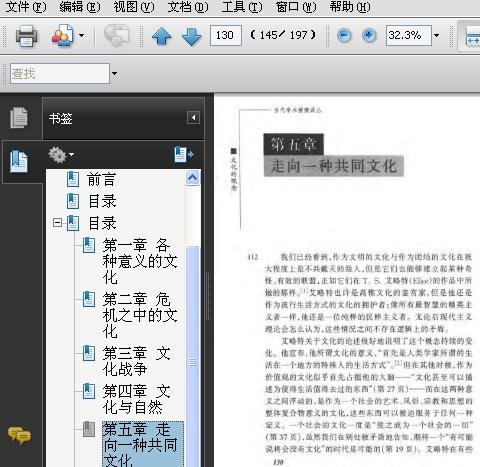Open the Comments panel speech bubble icon

19,436
